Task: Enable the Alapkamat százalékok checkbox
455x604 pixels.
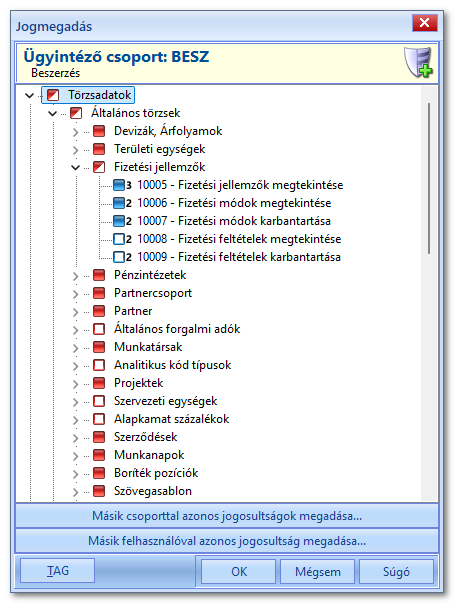Action: coord(99,419)
